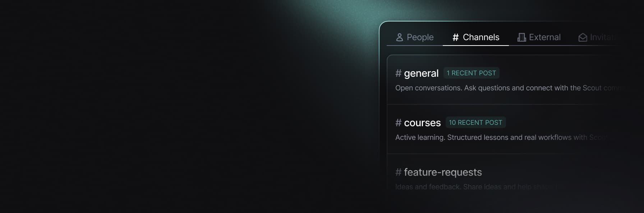The width and height of the screenshot is (644, 213).
Task: Open the general channel name
Action: coord(421,74)
